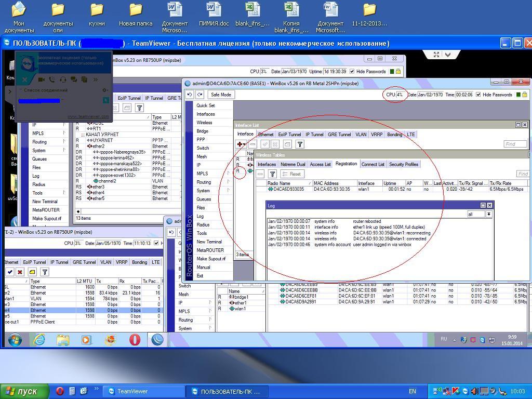The image size is (532, 399).
Task: Click the ПОЛЬЗОВАТЕЛЬ-ПК task button on XP taskbar
Action: [227, 391]
